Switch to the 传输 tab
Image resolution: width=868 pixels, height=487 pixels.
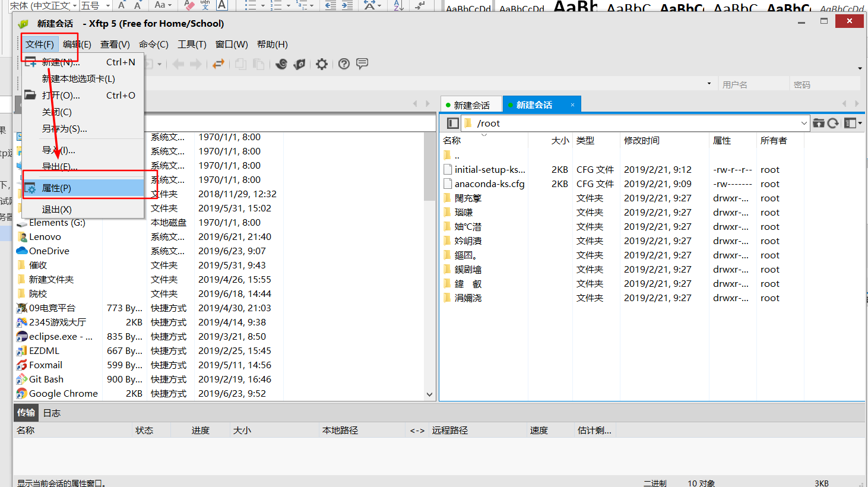click(26, 412)
